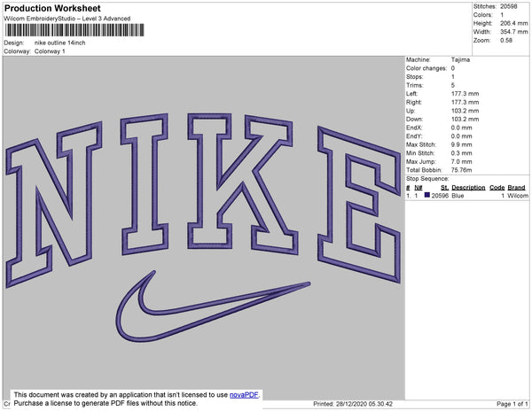Click the Width value 354.7 mm
The image size is (532, 411).
[513, 32]
